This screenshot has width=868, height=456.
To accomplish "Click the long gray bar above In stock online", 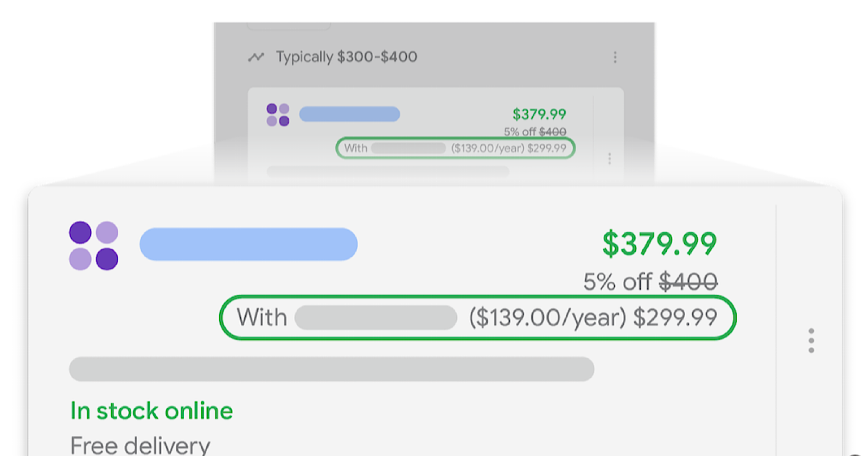I will click(331, 369).
